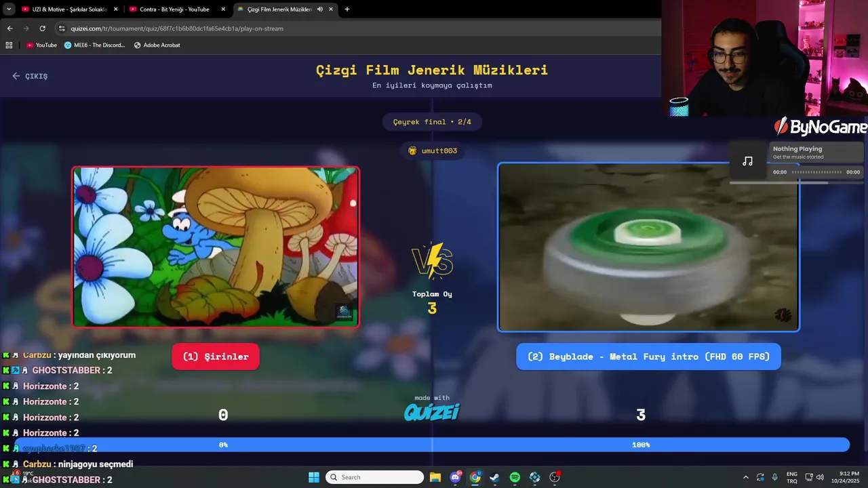Mute the tab via its speaker icon
The image size is (868, 488).
[x=319, y=9]
